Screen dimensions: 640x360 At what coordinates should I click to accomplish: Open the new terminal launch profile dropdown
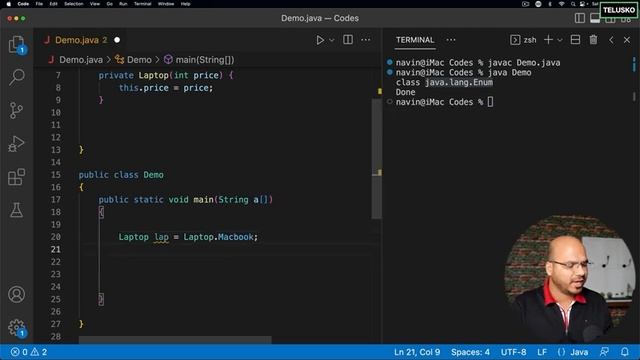[560, 40]
